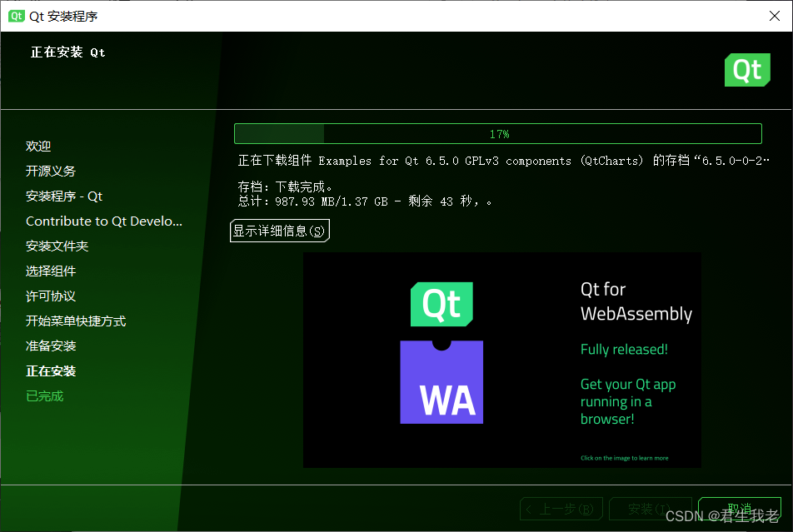Cancel installation with the 取消 button
The width and height of the screenshot is (793, 532).
[740, 509]
